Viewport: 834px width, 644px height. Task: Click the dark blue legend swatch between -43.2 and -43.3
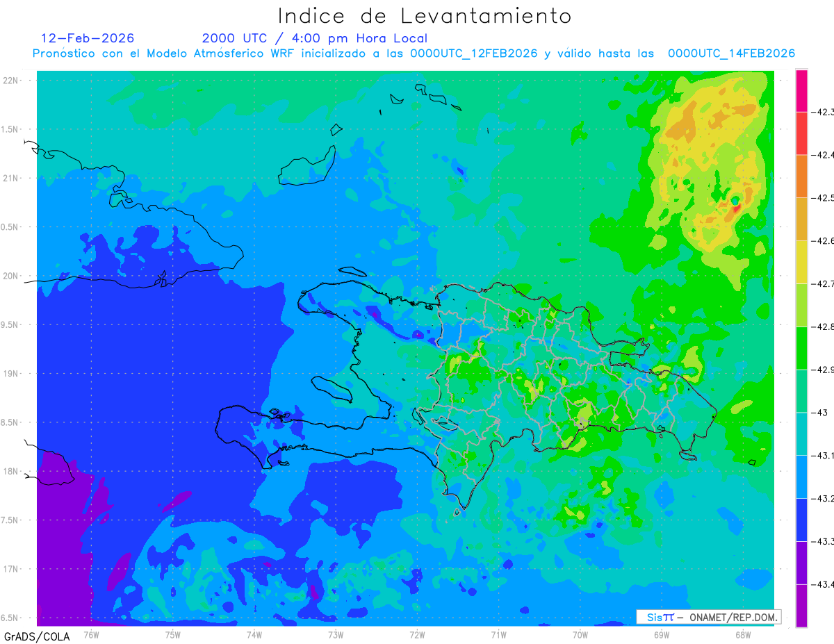click(801, 520)
